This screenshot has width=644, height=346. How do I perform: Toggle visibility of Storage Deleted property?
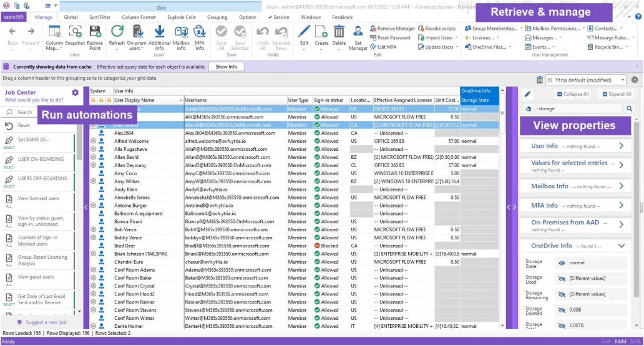[x=562, y=310]
